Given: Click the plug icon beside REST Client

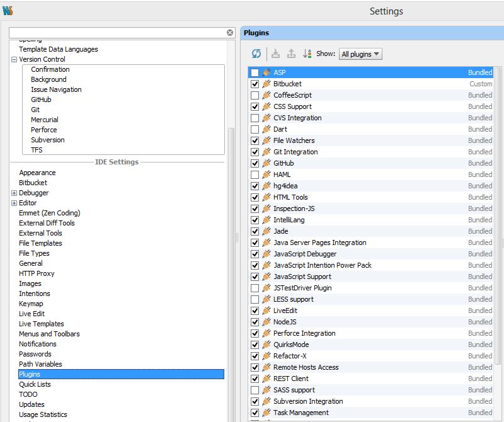Looking at the screenshot, I should (x=266, y=379).
